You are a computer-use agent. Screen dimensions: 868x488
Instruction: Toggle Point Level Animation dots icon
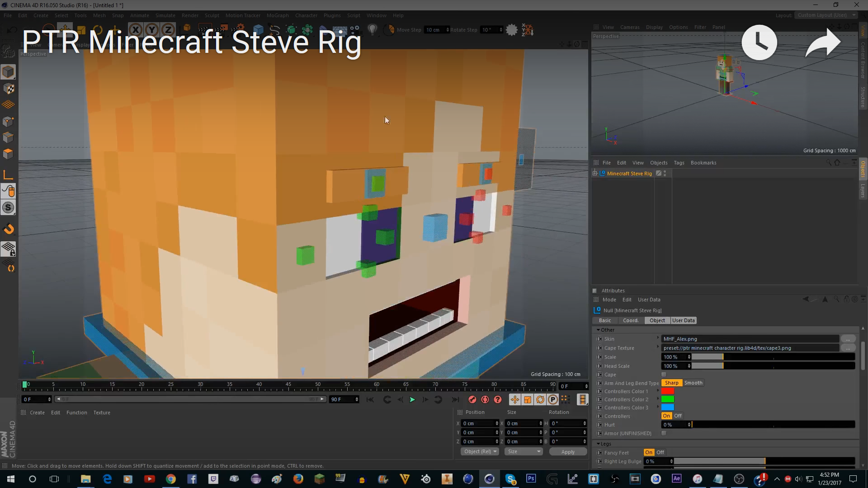565,399
